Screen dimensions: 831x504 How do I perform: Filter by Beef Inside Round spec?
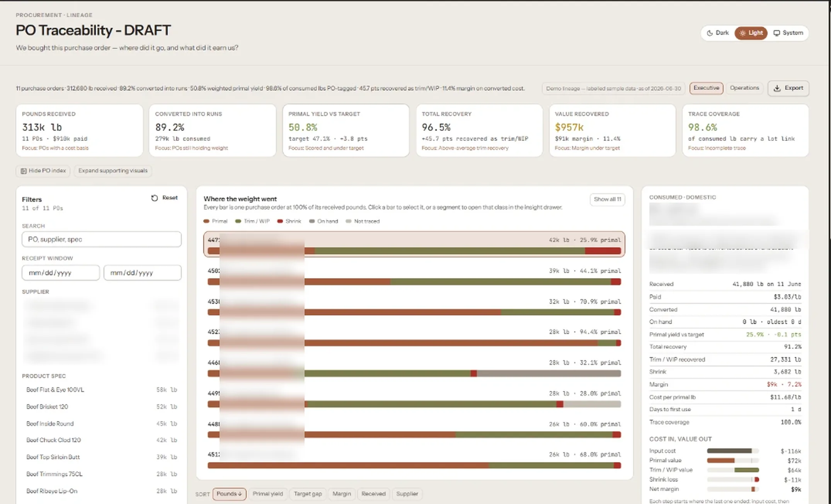pyautogui.click(x=102, y=424)
